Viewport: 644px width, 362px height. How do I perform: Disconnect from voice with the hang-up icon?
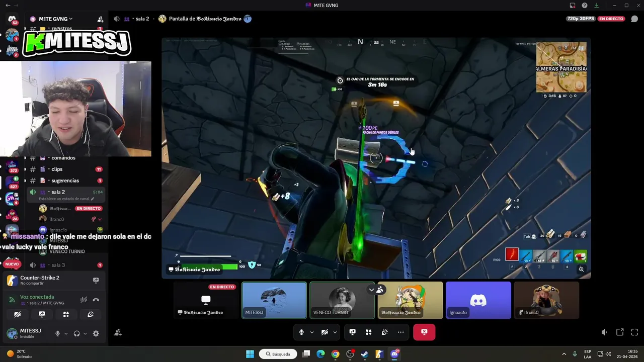[96, 300]
